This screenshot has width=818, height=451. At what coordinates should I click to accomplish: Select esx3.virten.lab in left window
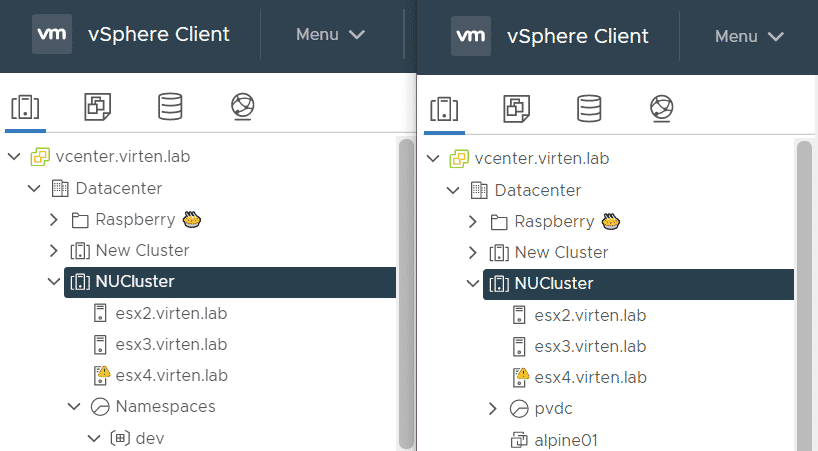[x=171, y=345]
